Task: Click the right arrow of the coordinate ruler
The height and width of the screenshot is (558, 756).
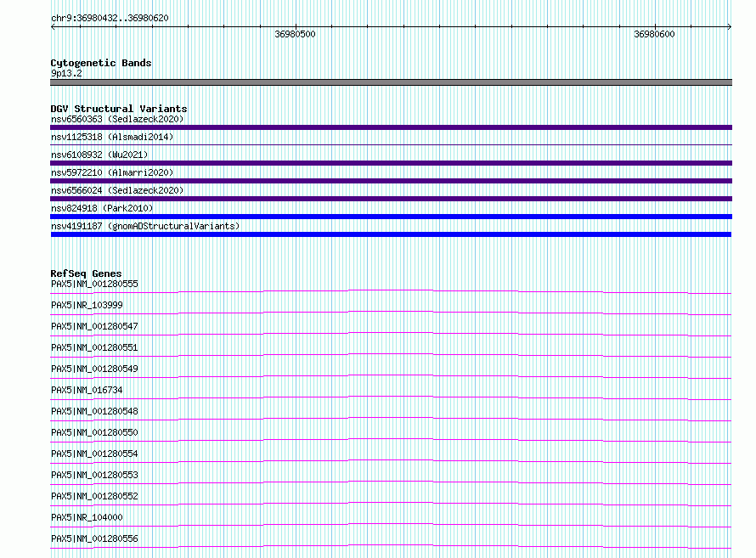Action: point(730,26)
